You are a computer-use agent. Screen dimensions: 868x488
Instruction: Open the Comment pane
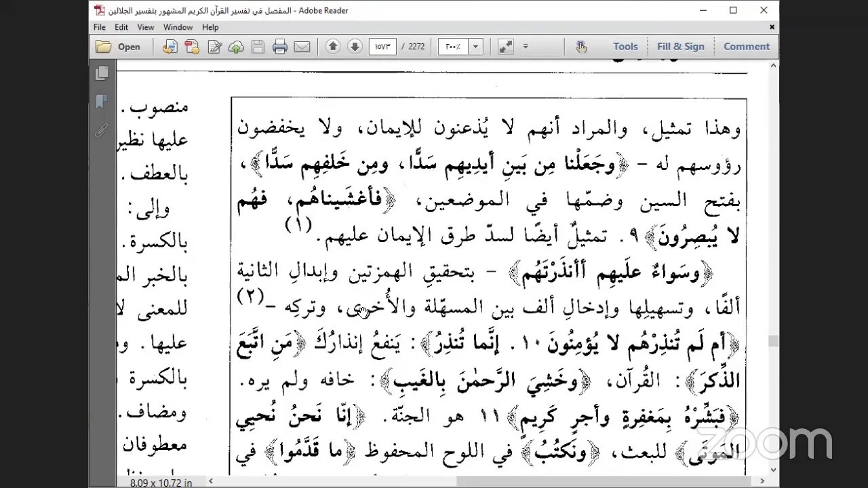(747, 47)
